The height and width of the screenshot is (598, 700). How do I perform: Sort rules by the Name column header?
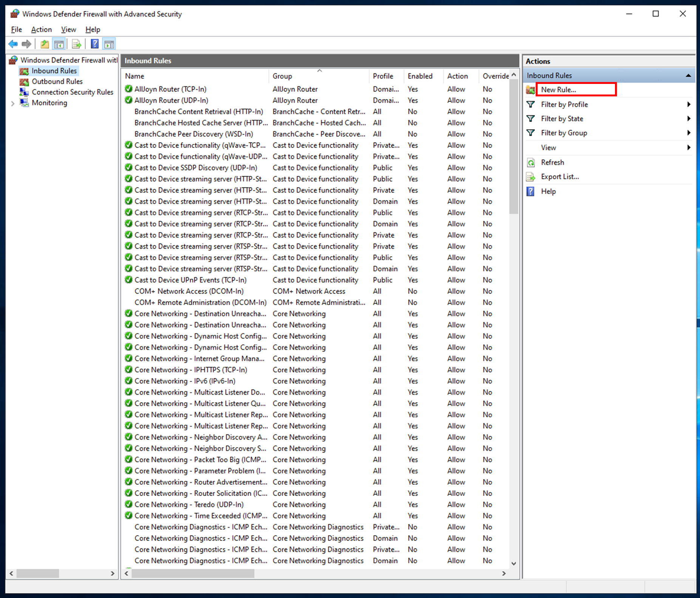point(195,76)
